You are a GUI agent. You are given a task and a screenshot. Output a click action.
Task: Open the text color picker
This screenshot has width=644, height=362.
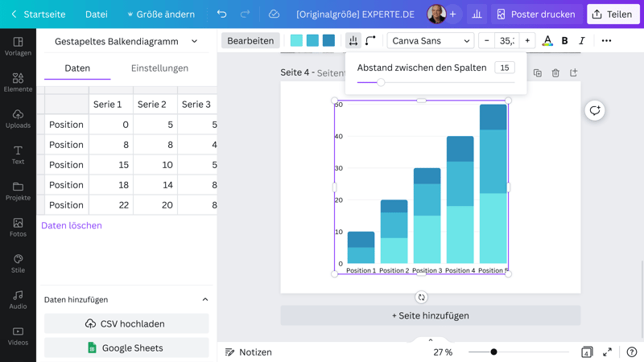[547, 41]
